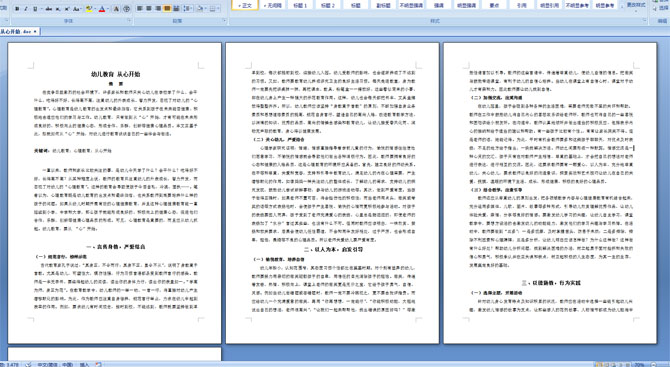Click the enclosed character icon
670x367 pixels.
tap(126, 9)
